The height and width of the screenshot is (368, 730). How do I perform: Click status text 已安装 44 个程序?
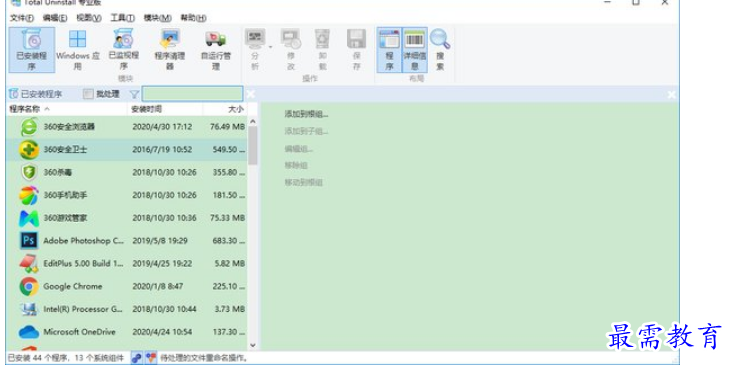pos(39,358)
